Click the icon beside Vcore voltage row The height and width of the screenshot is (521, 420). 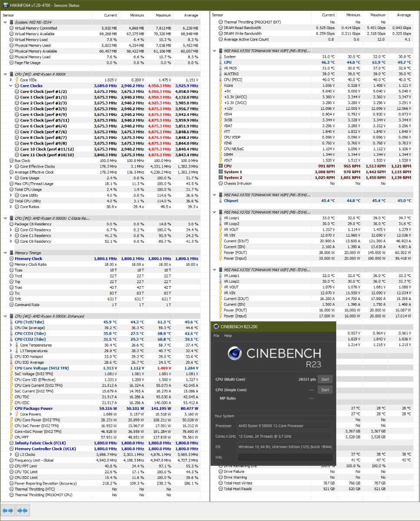(221, 86)
